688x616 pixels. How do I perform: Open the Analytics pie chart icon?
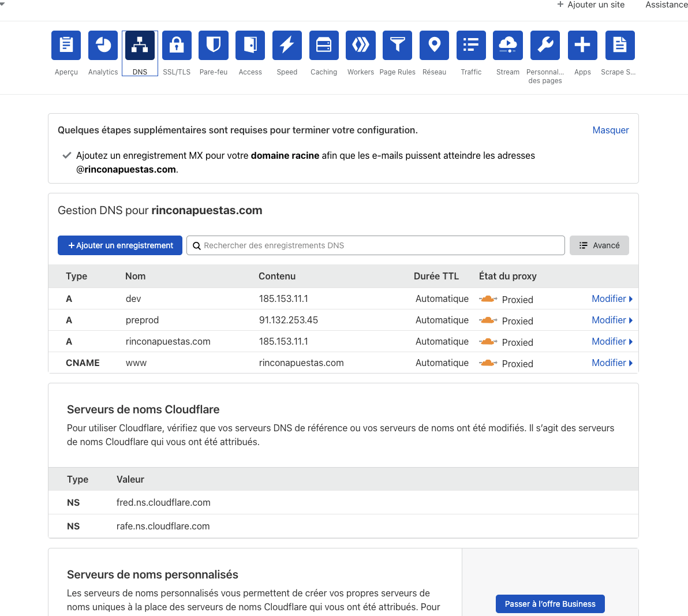(x=103, y=46)
